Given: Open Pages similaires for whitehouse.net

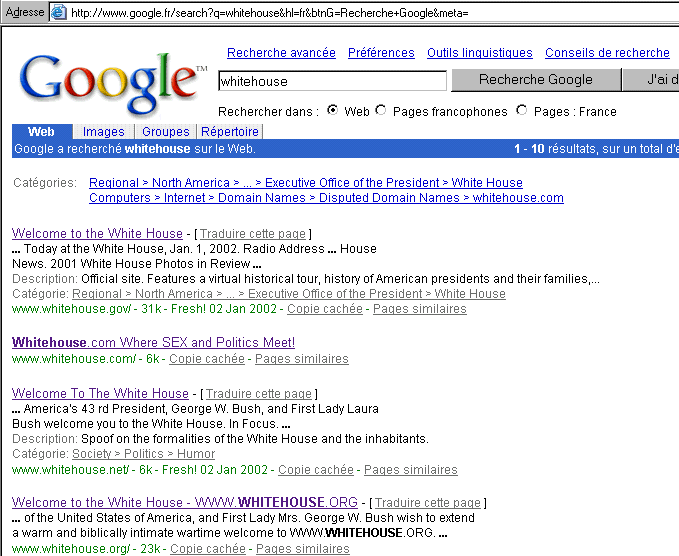Looking at the screenshot, I should click(x=411, y=470).
